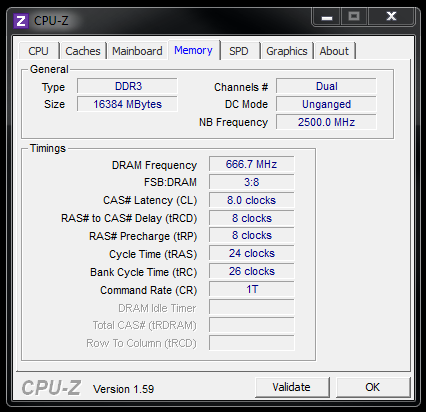Image resolution: width=426 pixels, height=412 pixels.
Task: Click the Unganged DC Mode field
Action: point(326,104)
